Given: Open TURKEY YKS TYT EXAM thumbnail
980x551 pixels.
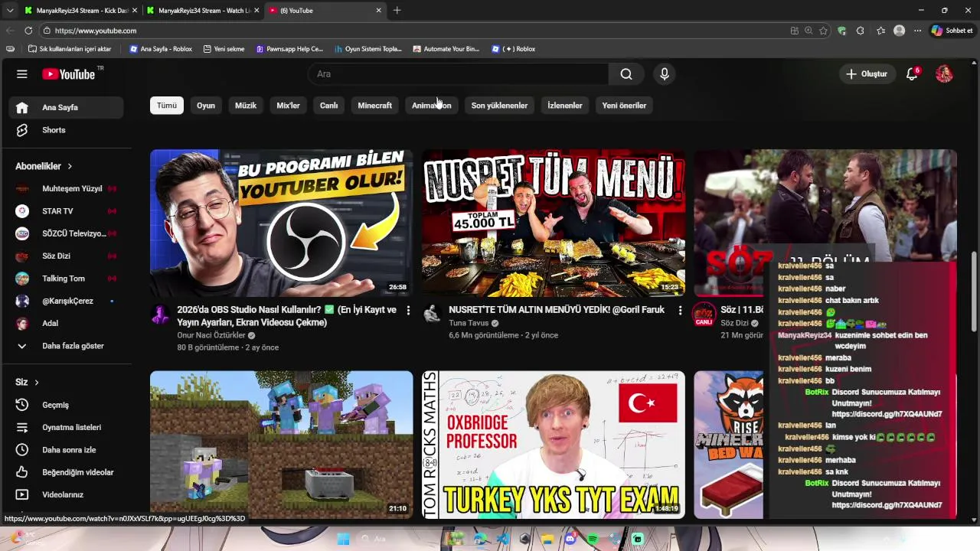Looking at the screenshot, I should click(554, 445).
